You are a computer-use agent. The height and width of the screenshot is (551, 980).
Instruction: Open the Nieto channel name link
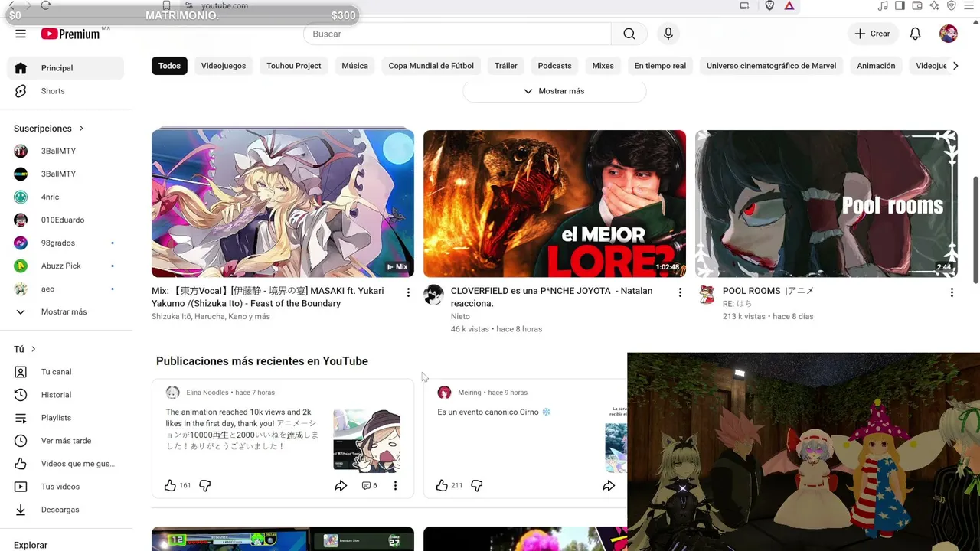[460, 316]
